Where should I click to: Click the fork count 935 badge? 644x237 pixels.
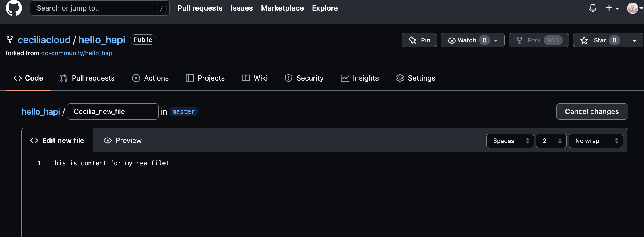pyautogui.click(x=553, y=40)
